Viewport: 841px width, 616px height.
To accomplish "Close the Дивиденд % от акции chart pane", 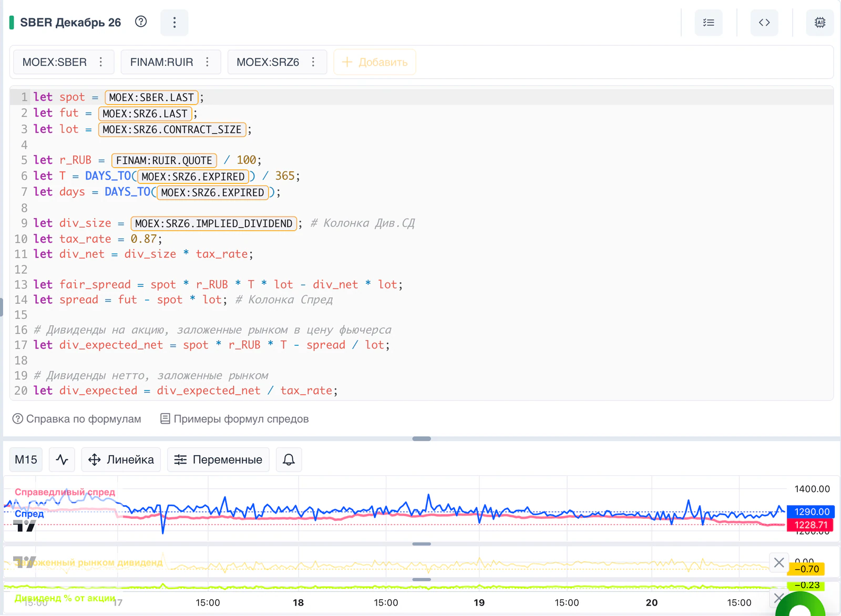I will 779,598.
